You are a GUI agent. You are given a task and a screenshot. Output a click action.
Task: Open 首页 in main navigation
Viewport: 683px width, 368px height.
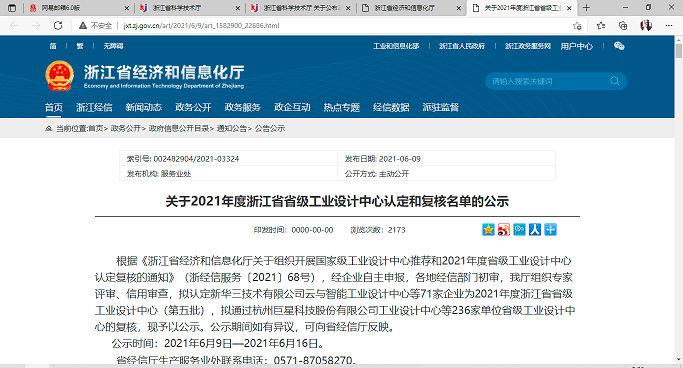click(54, 107)
